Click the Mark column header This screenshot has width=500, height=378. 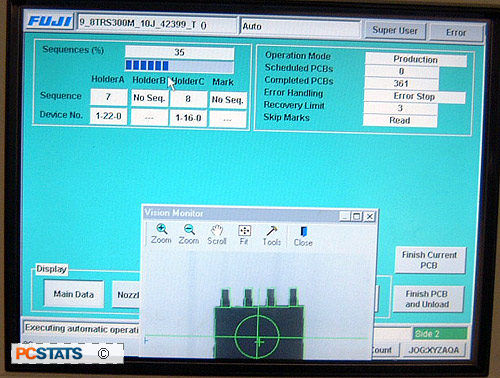click(223, 82)
